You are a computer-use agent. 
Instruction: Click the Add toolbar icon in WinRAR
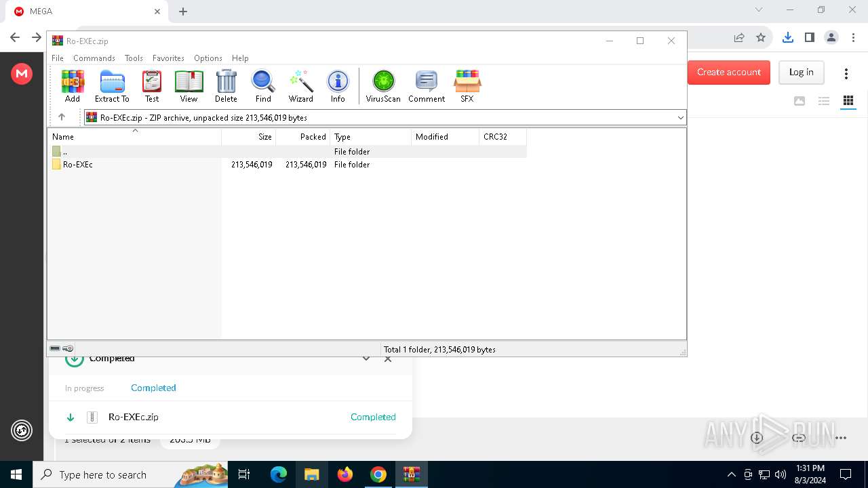point(73,86)
